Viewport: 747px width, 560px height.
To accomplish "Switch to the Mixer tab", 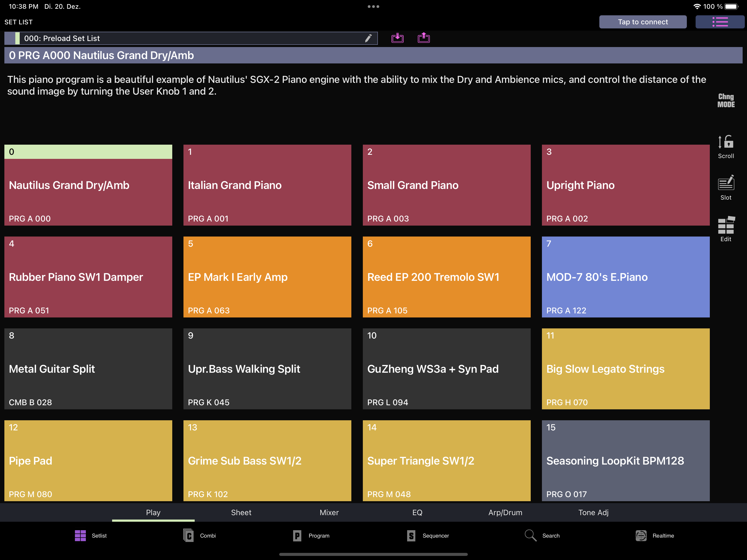I will click(x=329, y=512).
